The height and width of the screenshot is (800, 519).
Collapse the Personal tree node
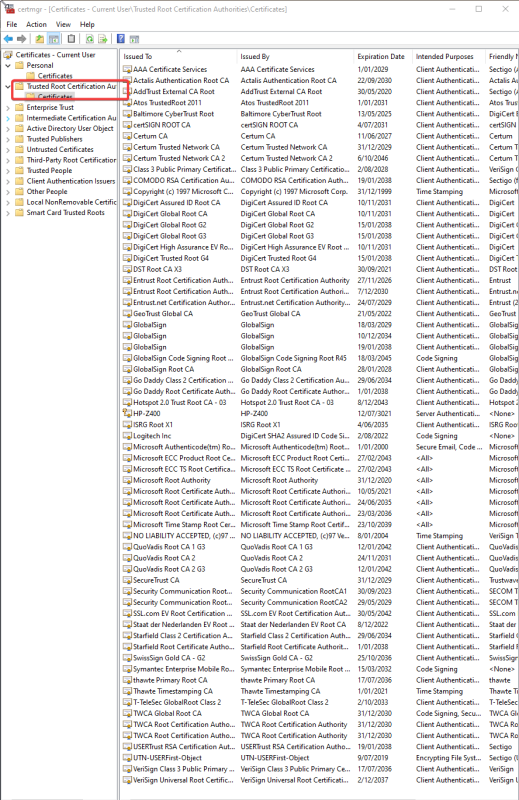[x=8, y=65]
